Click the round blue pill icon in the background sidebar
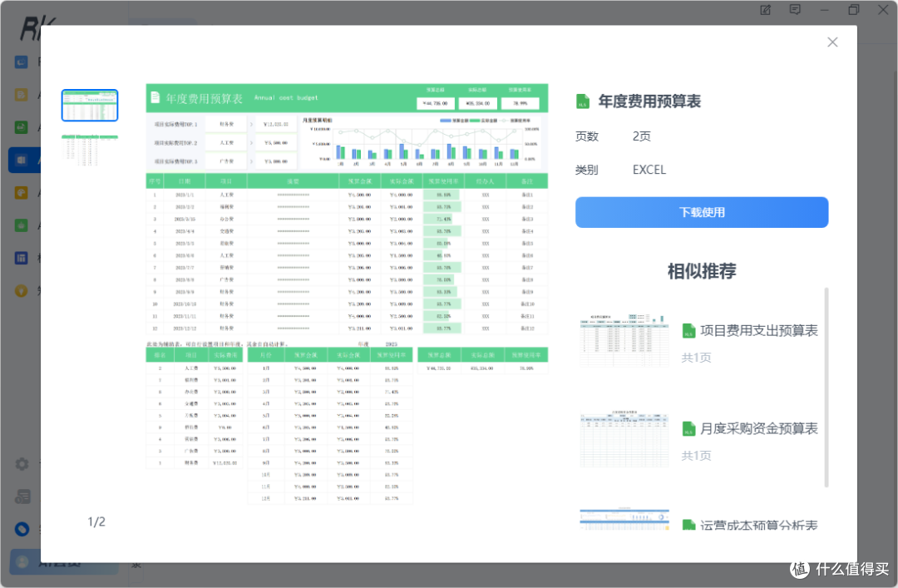 pos(22,529)
